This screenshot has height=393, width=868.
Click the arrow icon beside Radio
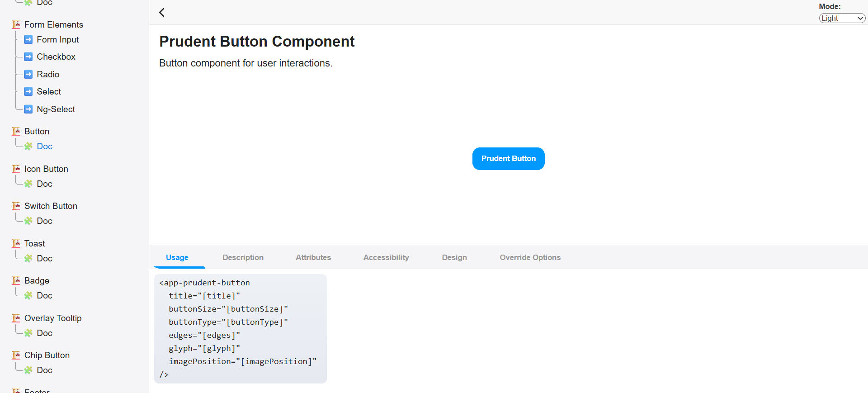point(28,74)
